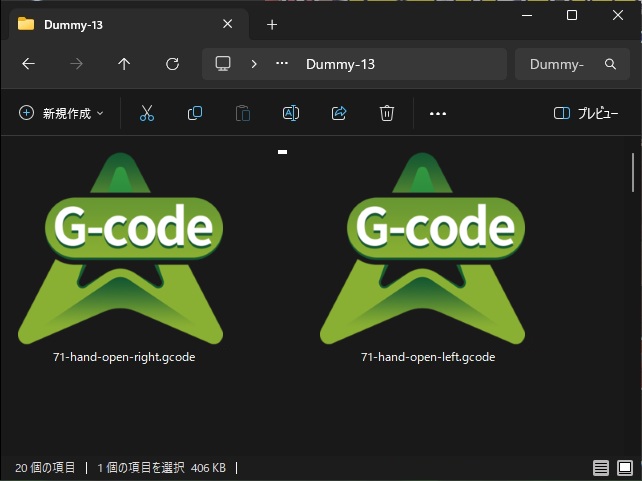Share the selected file
The image size is (642, 481).
339,113
